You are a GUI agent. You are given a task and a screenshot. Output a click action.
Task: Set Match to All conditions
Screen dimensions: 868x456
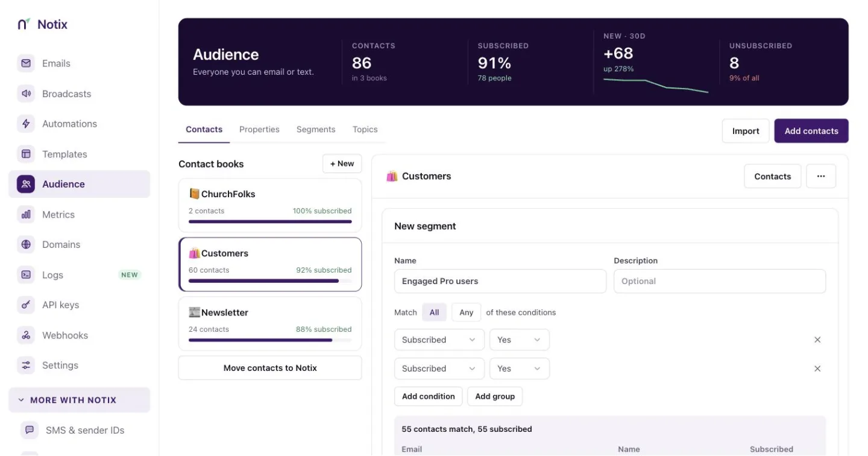[434, 312]
